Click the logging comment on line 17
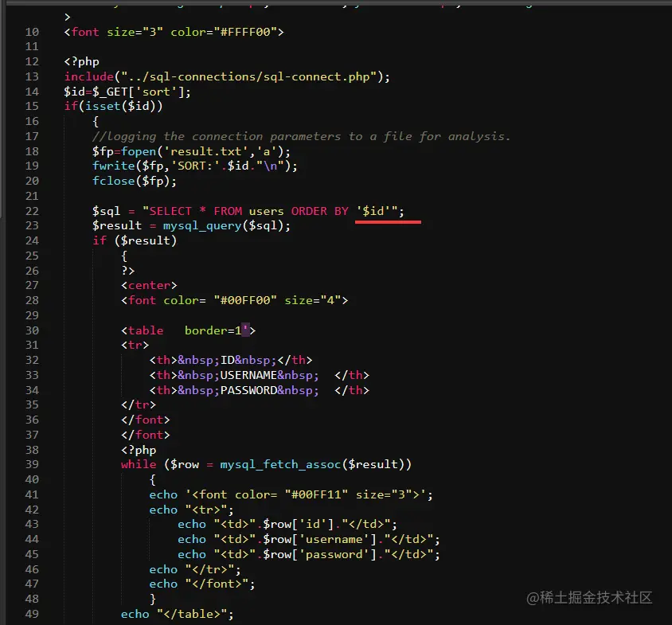Screen dimensions: 672x625 pyautogui.click(x=301, y=136)
